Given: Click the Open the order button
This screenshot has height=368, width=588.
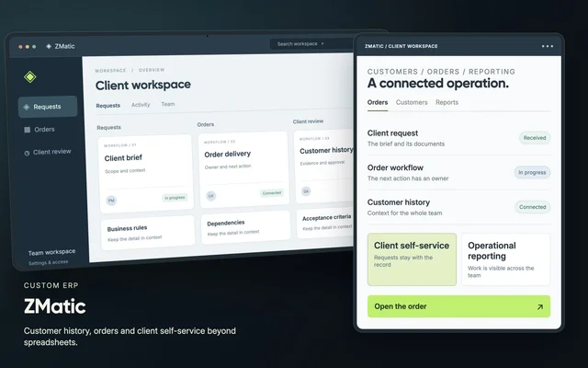Looking at the screenshot, I should coord(458,306).
